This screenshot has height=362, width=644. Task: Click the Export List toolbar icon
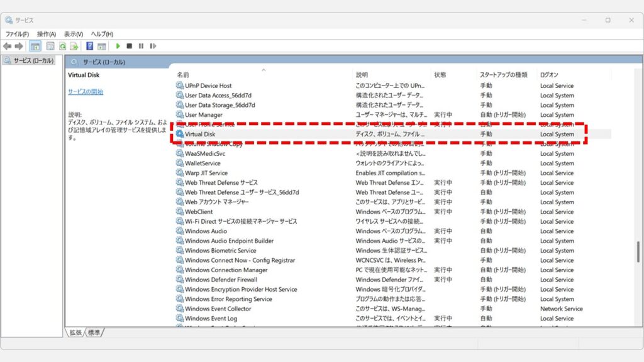tap(74, 46)
